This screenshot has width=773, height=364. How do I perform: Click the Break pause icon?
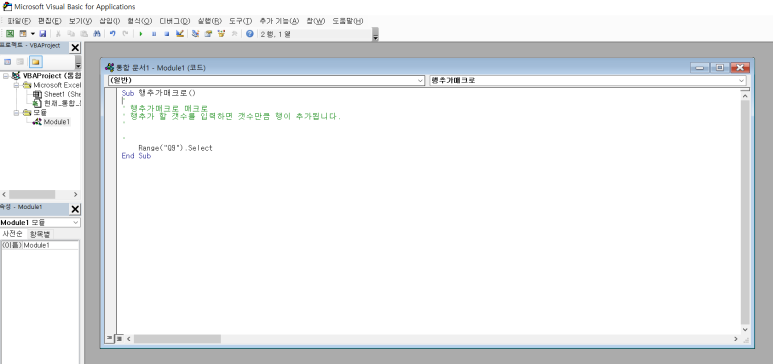[154, 34]
